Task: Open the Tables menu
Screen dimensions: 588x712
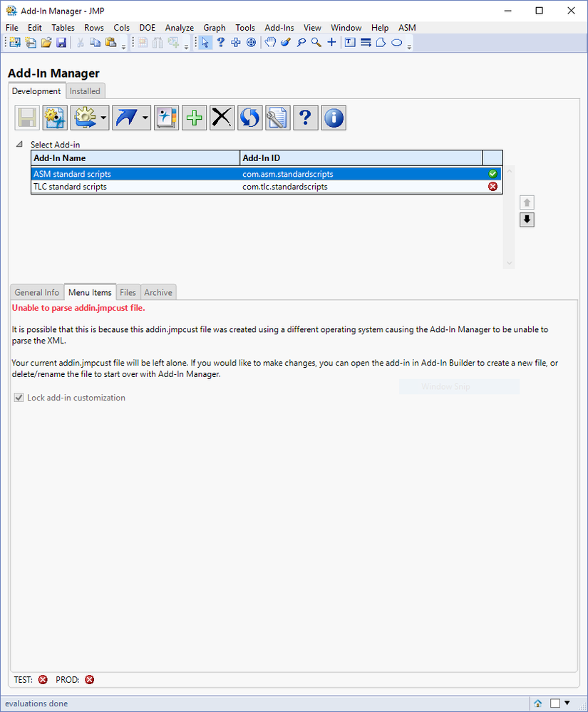Action: [x=63, y=28]
